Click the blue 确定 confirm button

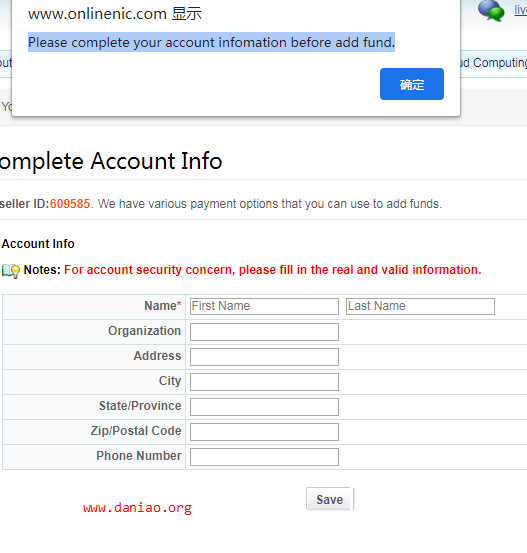pyautogui.click(x=412, y=84)
